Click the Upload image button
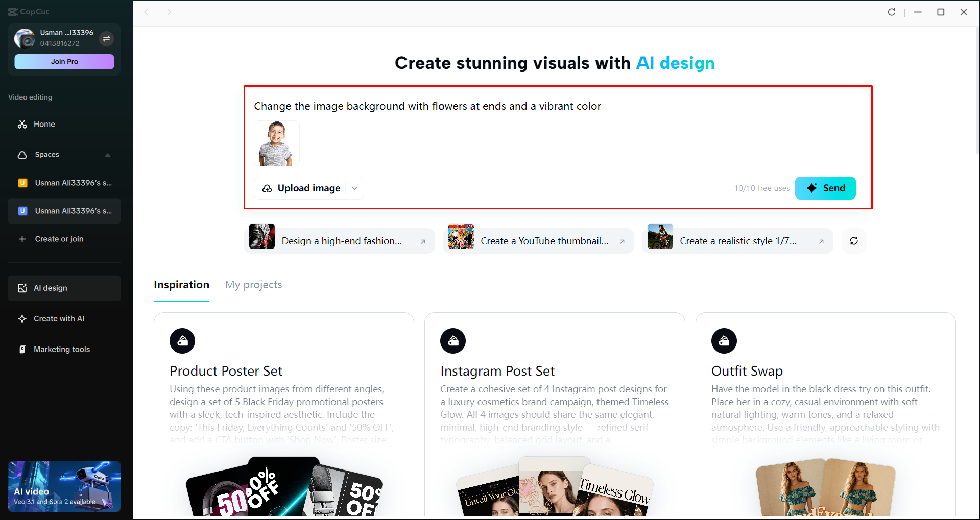The image size is (980, 520). point(309,188)
